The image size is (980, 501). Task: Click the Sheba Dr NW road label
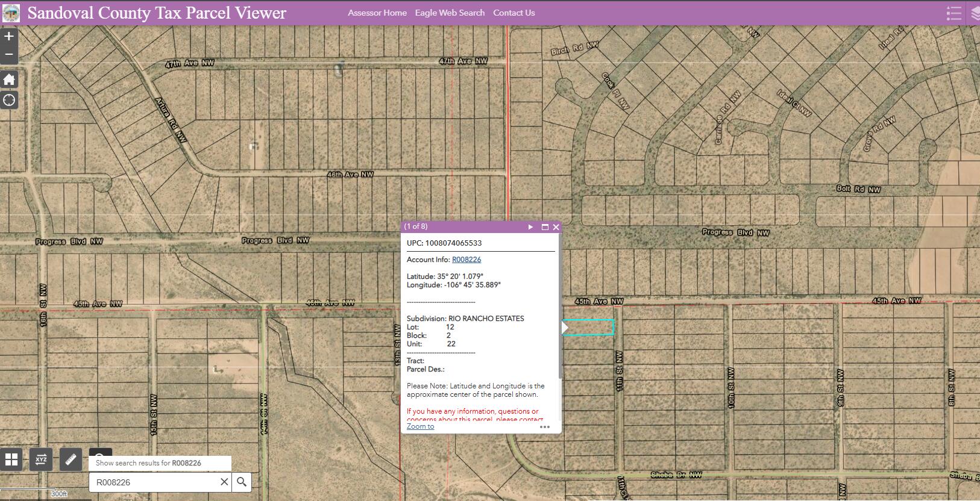coord(676,475)
